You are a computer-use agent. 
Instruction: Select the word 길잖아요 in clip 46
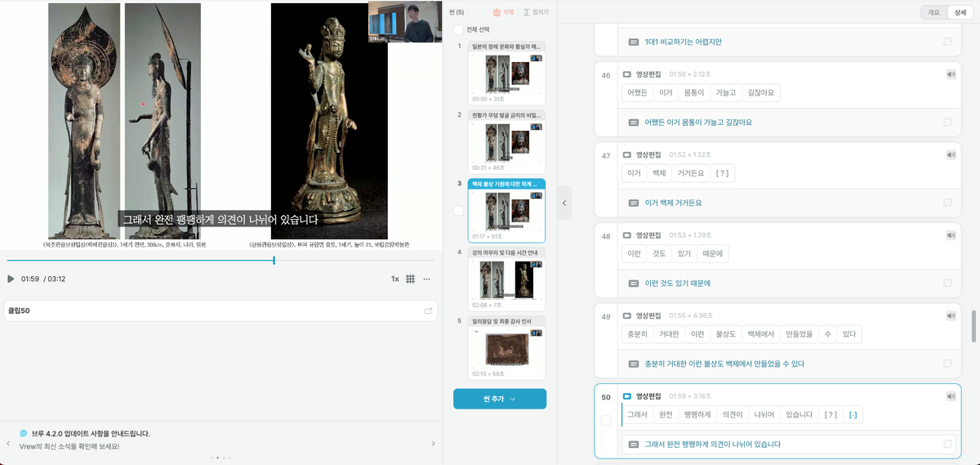(763, 93)
